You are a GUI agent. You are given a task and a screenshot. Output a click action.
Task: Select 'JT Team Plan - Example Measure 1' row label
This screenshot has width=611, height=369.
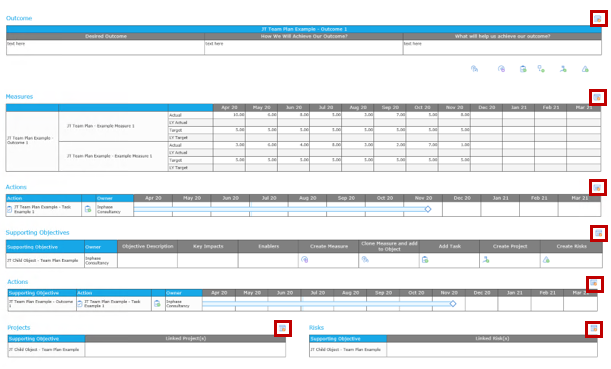click(x=101, y=126)
